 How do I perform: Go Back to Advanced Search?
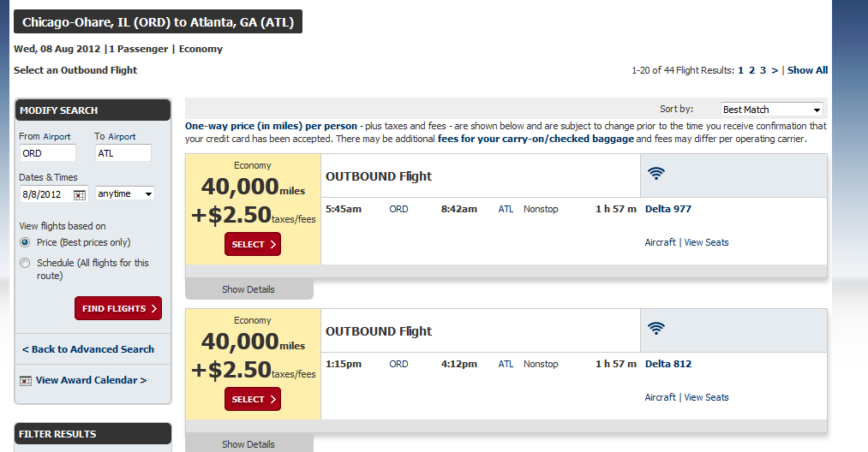tap(88, 349)
